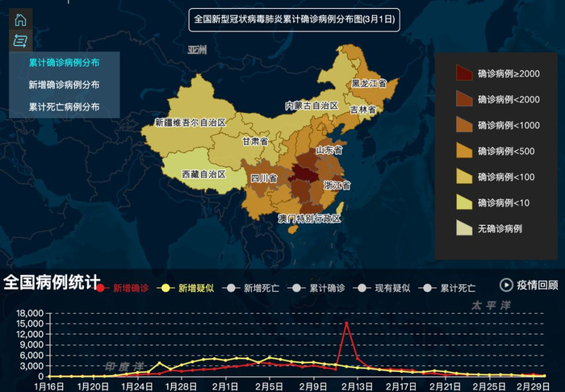
Task: Click 内蒙古自治区 on the map
Action: tap(312, 106)
